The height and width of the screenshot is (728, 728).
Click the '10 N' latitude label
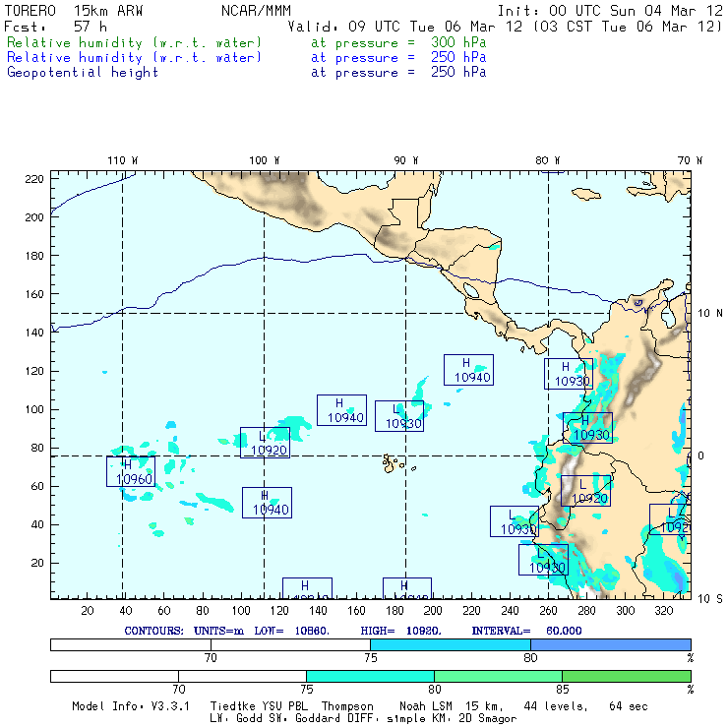coord(710,314)
